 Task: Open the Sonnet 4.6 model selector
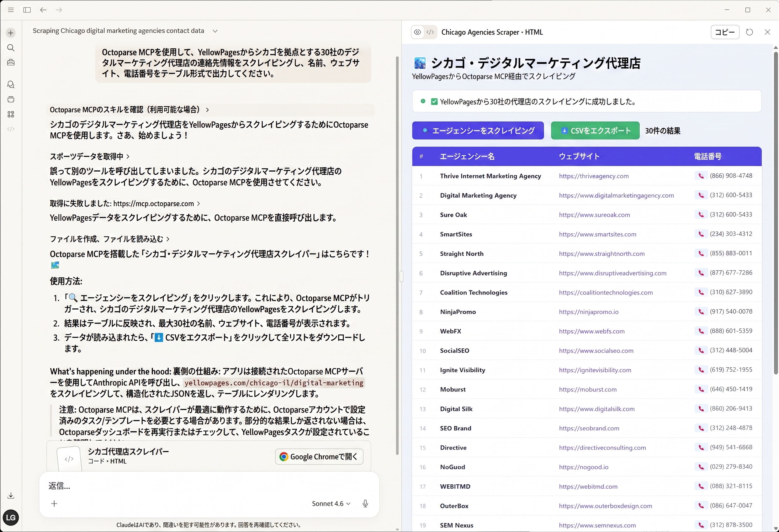[331, 503]
